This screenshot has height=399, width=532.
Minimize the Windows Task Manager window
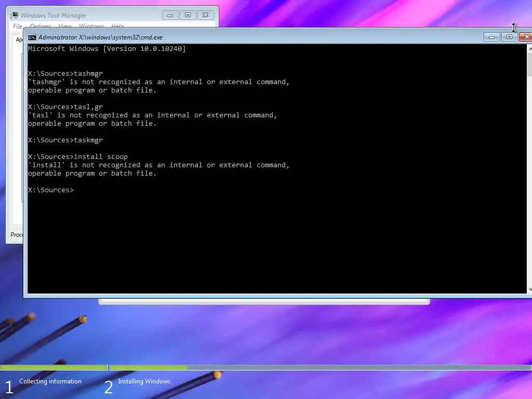pos(170,15)
